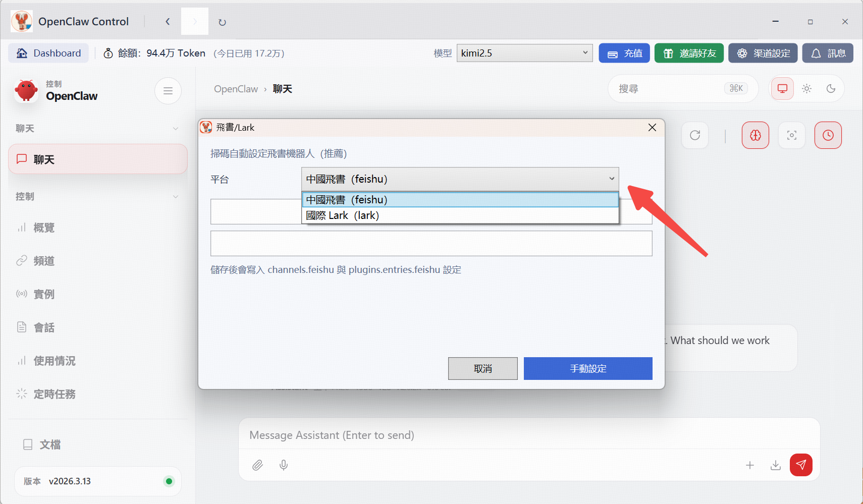863x504 pixels.
Task: Click the download icon near message box
Action: [776, 465]
